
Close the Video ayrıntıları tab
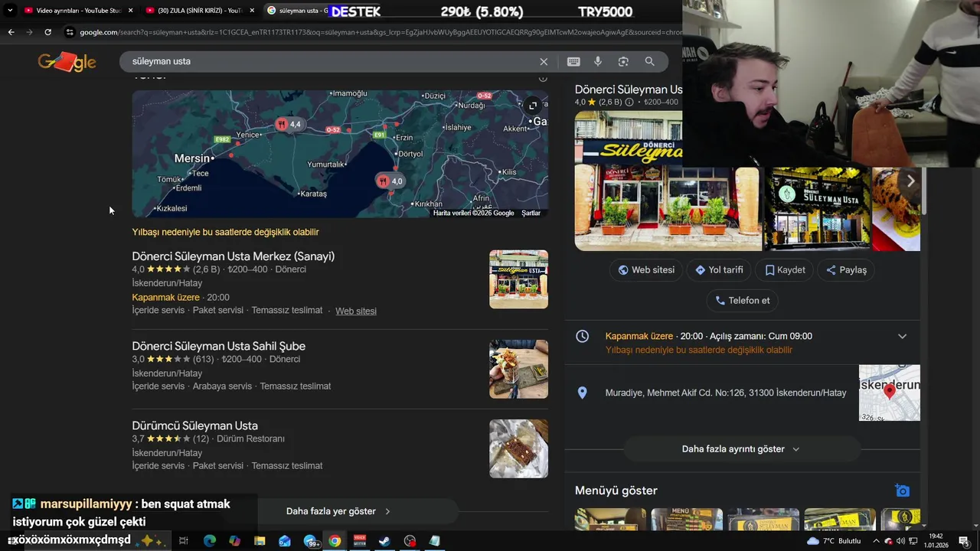pos(130,11)
